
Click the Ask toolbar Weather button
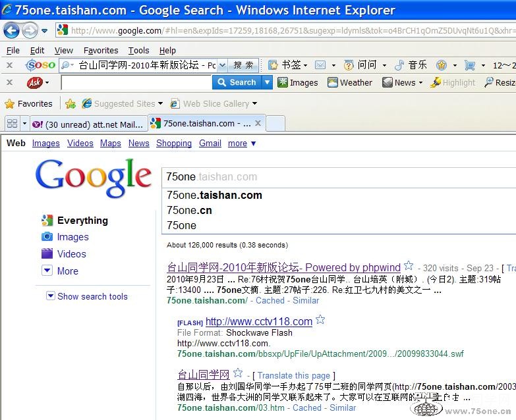350,82
